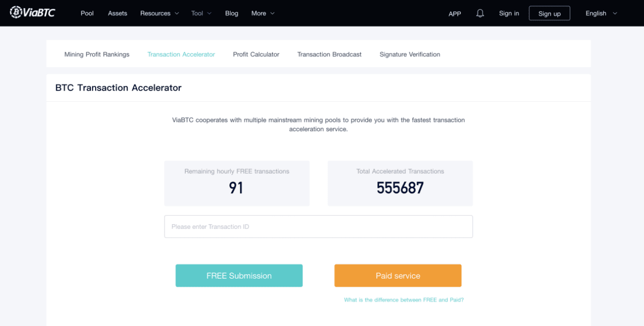Open the notifications bell icon
Screen dimensions: 644x326
(x=480, y=13)
